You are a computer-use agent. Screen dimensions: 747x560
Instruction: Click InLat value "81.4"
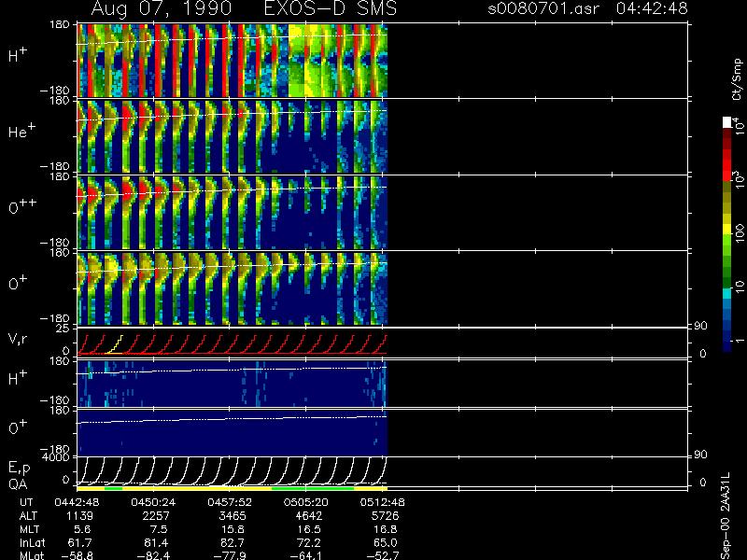157,542
